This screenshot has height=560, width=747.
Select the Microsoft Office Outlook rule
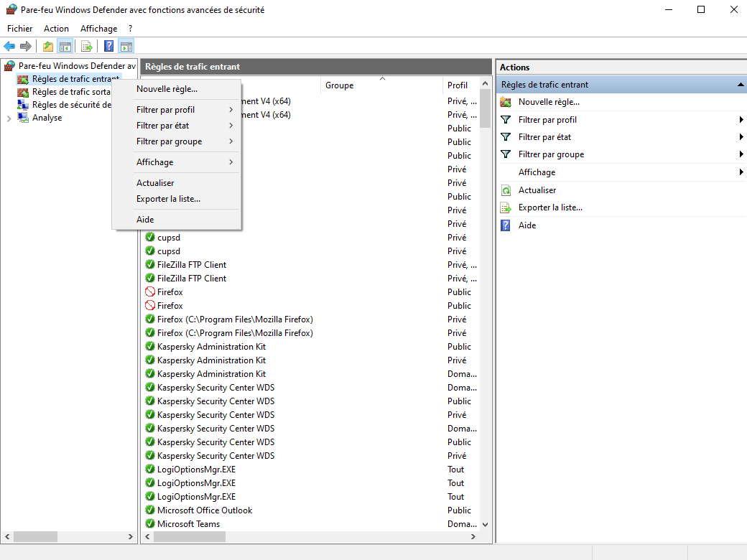pos(205,510)
